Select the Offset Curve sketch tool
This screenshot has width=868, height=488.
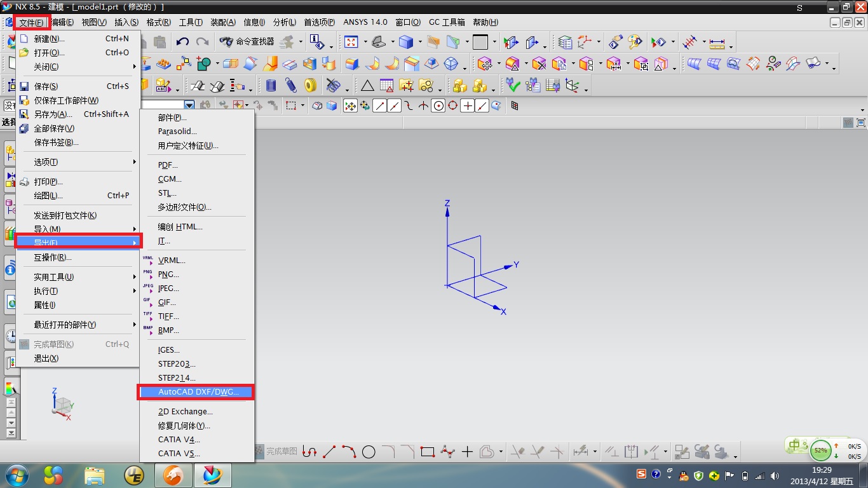tap(487, 452)
